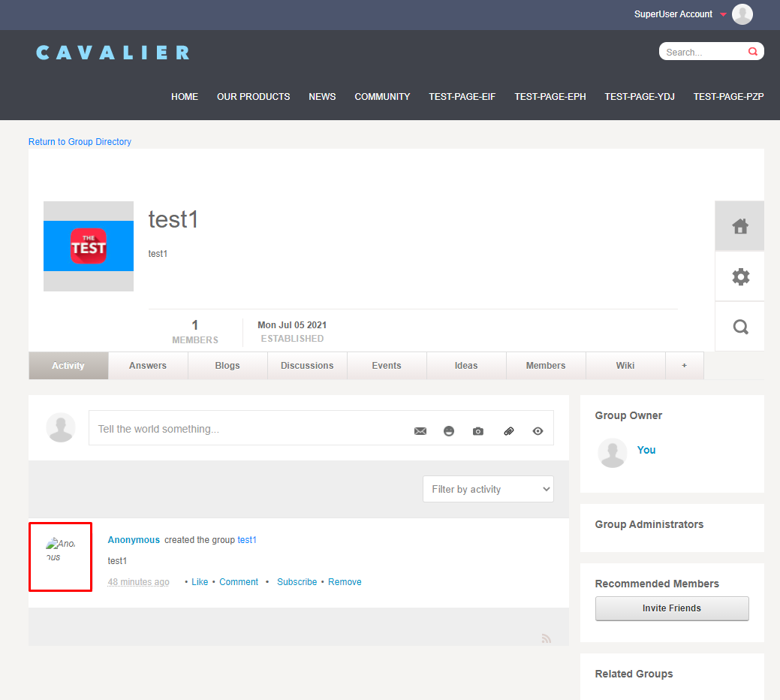
Task: Click the Invite Friends button
Action: click(x=671, y=608)
